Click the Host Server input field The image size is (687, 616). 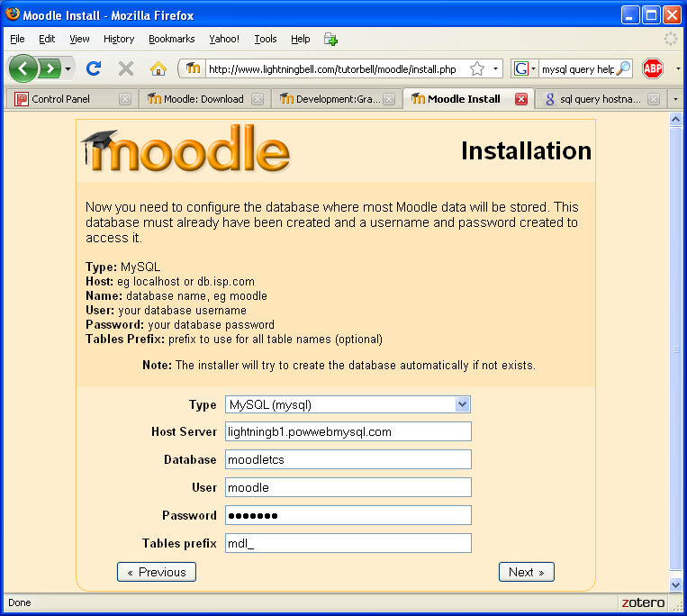pyautogui.click(x=348, y=432)
